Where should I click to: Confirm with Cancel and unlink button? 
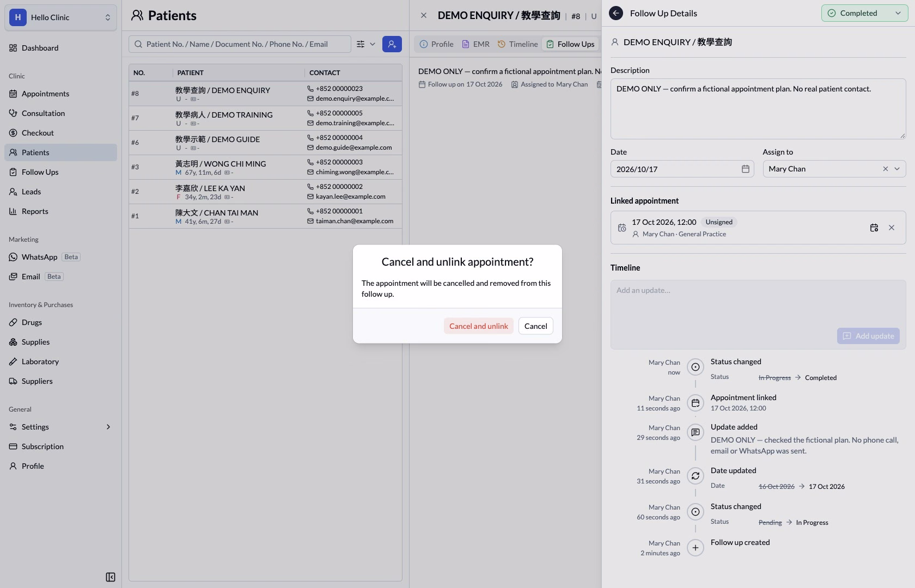coord(478,326)
